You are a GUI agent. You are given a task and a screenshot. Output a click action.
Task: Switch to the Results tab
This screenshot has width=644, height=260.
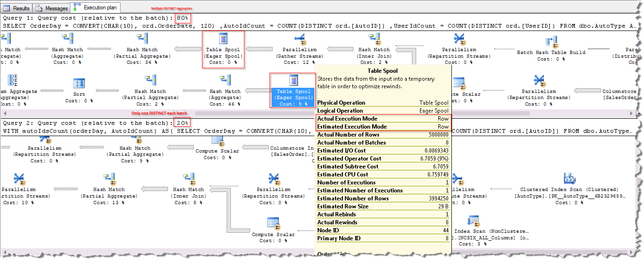point(16,8)
